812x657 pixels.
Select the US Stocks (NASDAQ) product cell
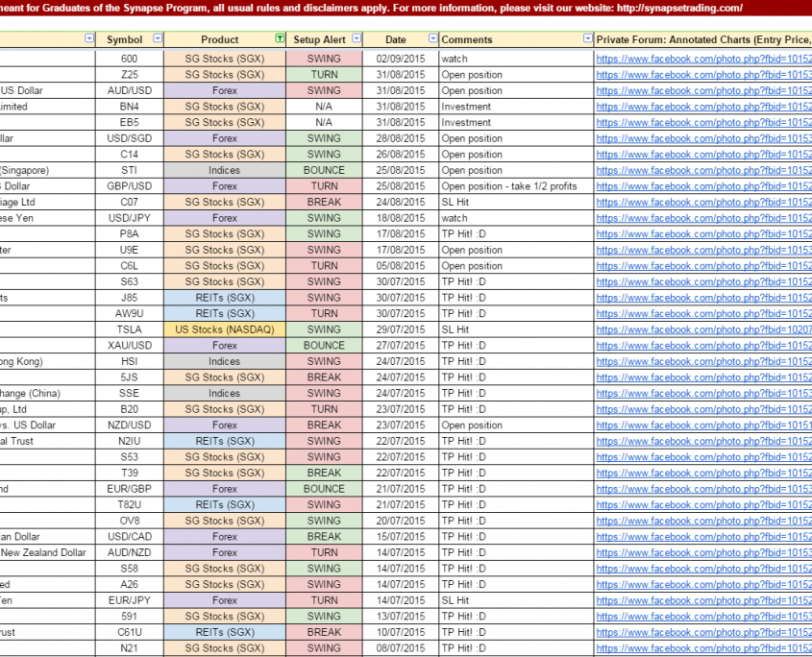[x=225, y=329]
